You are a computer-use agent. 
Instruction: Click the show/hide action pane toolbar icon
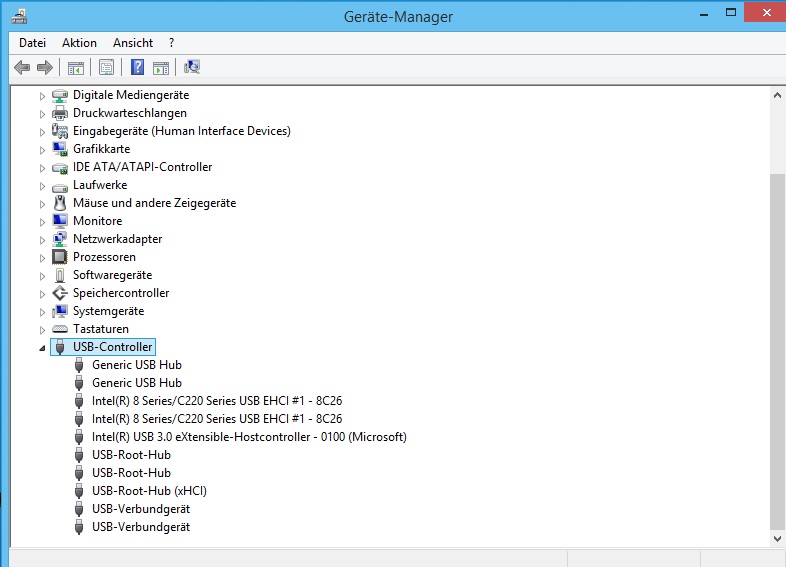click(x=161, y=67)
